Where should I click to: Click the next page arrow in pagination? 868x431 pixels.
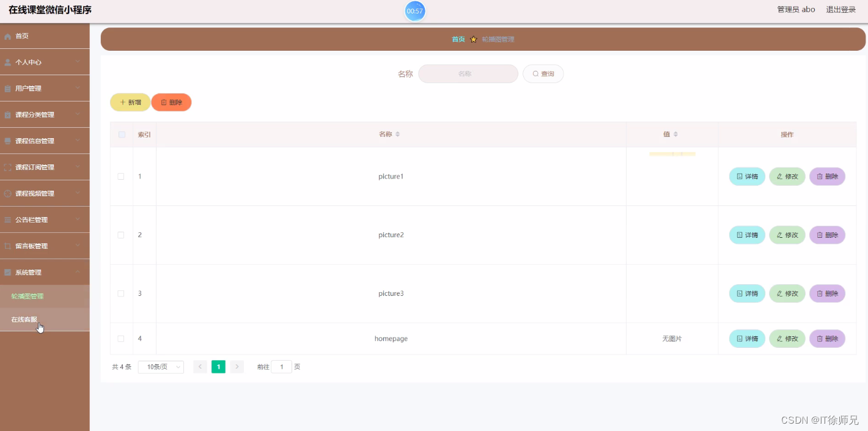[x=237, y=367]
